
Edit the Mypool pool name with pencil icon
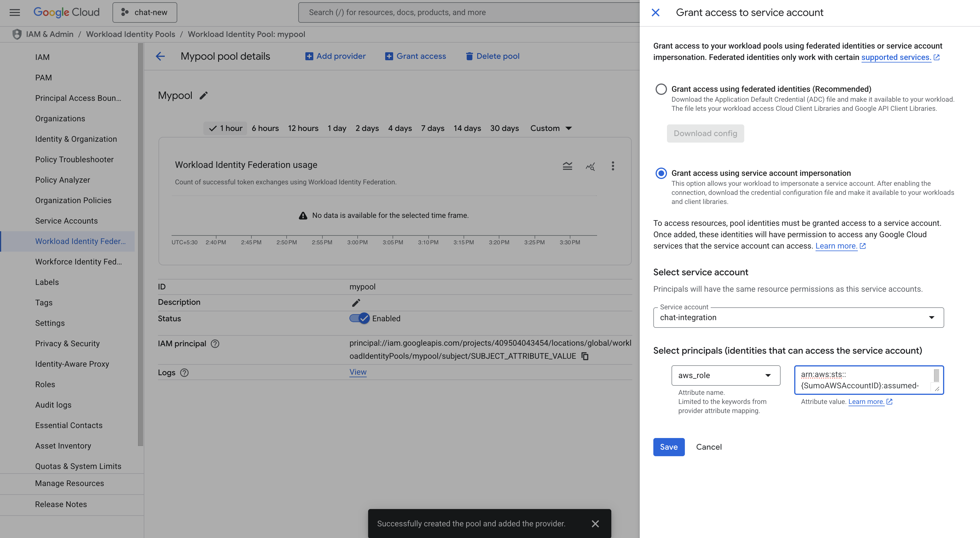coord(204,95)
